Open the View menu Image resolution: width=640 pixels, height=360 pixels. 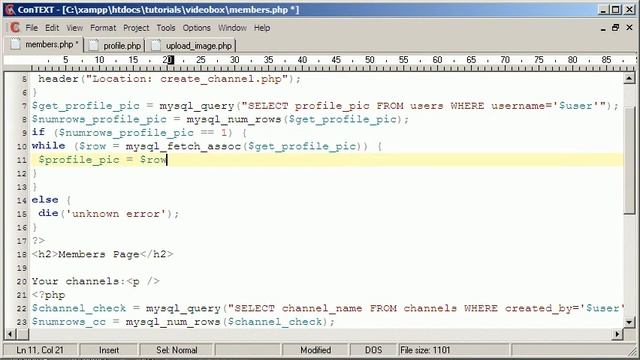point(74,28)
